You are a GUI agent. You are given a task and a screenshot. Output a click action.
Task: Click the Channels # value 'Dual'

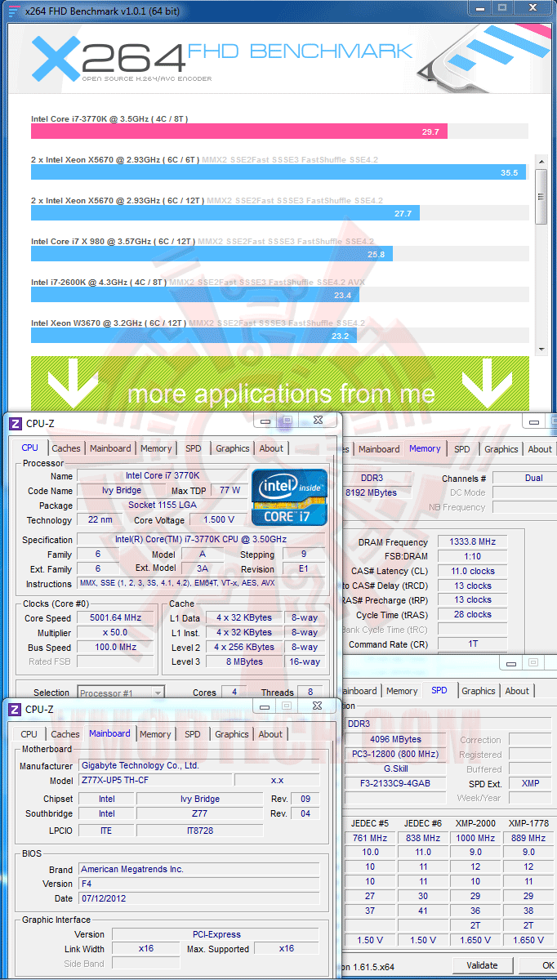(524, 478)
